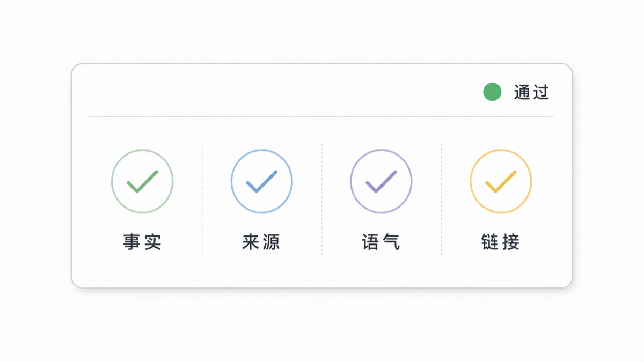This screenshot has height=362, width=644.
Task: Click the dashed divider between 事实 and 来源
Action: [202, 199]
